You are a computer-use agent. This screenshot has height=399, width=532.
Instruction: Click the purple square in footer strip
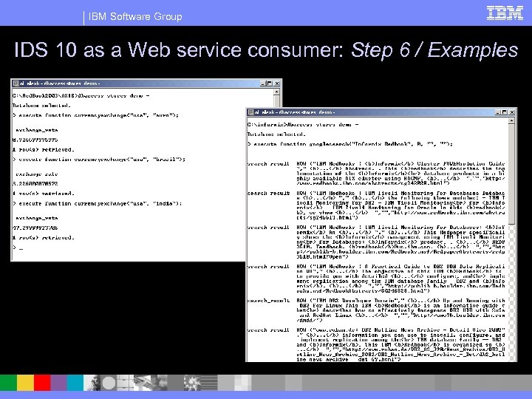click(58, 383)
